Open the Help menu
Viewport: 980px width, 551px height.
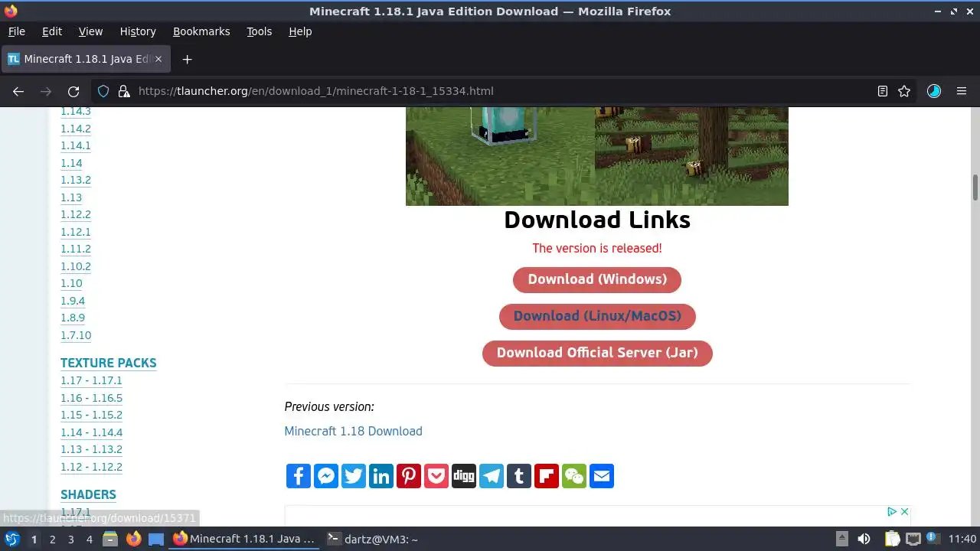300,31
